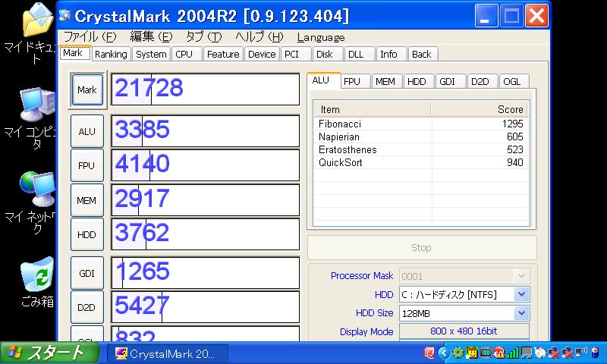Click the red security alert shield tray icon
Viewport: 607px width, 364px height.
pos(499,353)
